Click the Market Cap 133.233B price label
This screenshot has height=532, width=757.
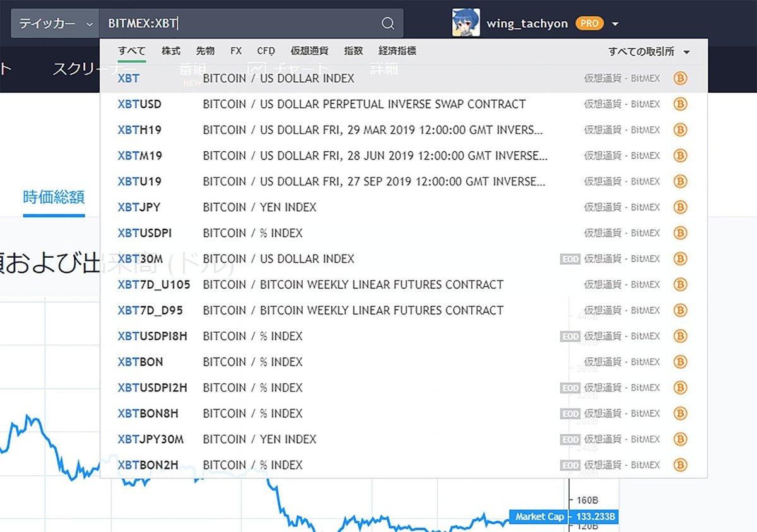tap(565, 517)
